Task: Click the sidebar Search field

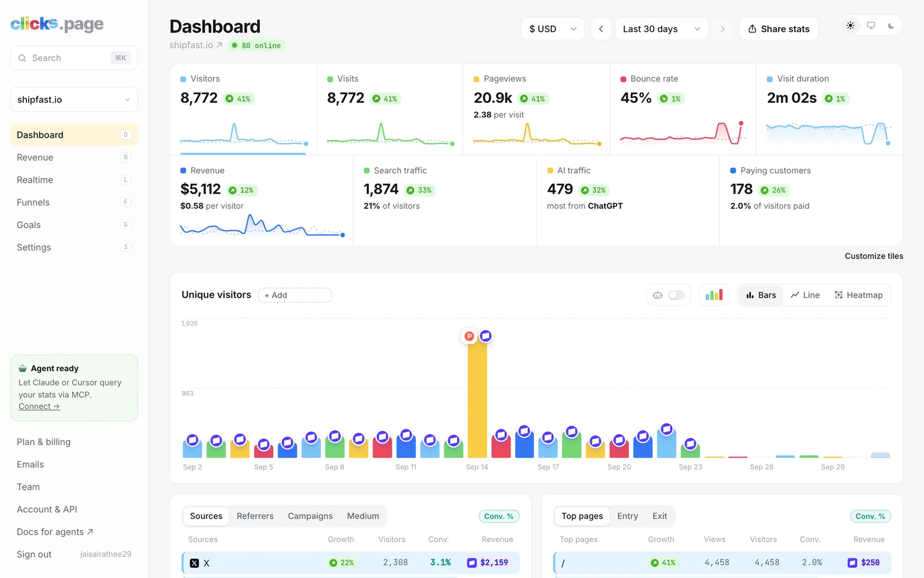Action: point(74,58)
